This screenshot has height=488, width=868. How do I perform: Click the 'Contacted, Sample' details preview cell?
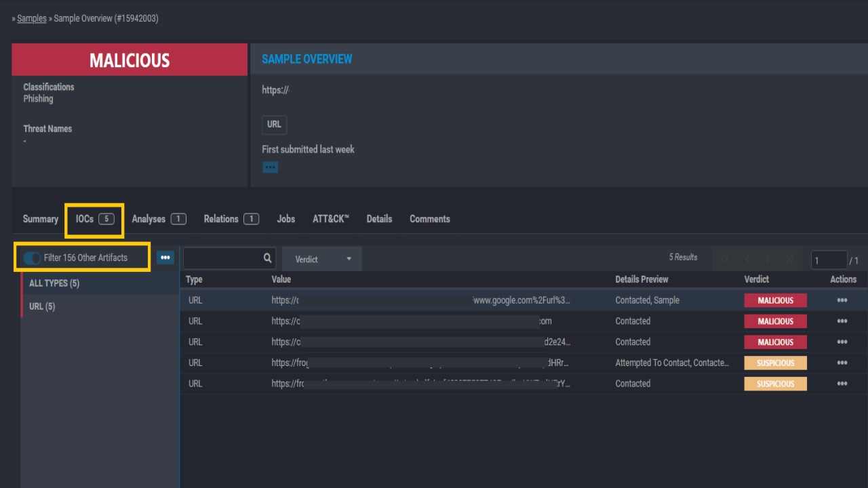click(647, 300)
